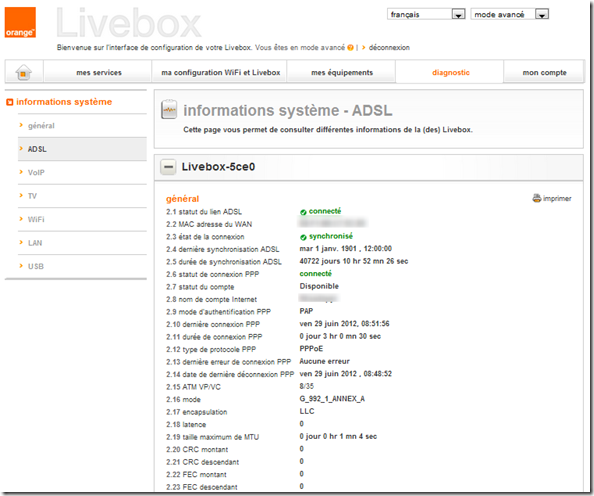Click the orange général section heading
This screenshot has height=496, width=594.
182,199
